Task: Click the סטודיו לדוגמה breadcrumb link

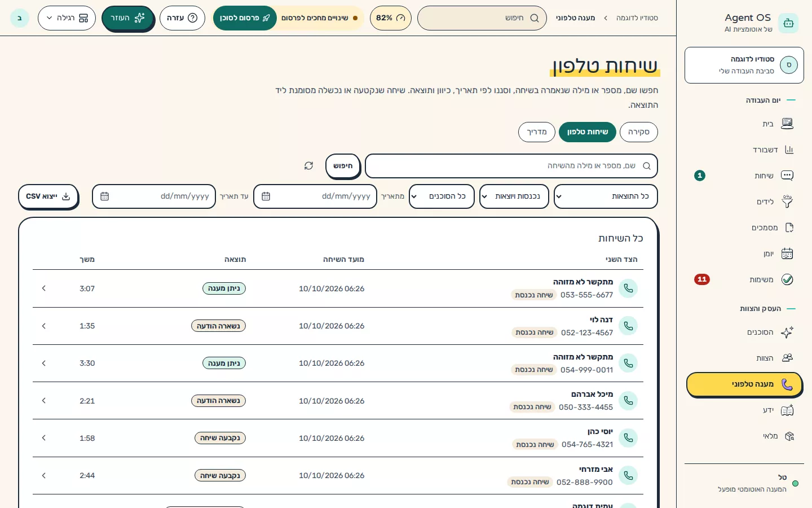Action: coord(637,18)
